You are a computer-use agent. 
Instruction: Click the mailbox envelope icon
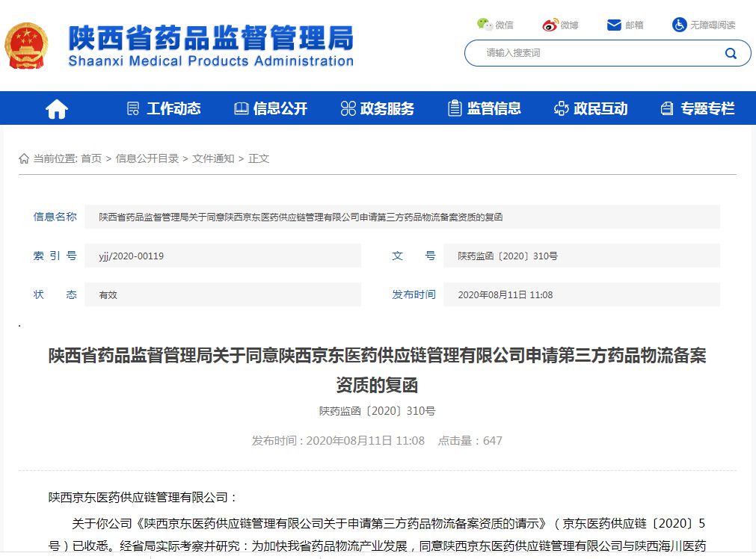point(614,25)
